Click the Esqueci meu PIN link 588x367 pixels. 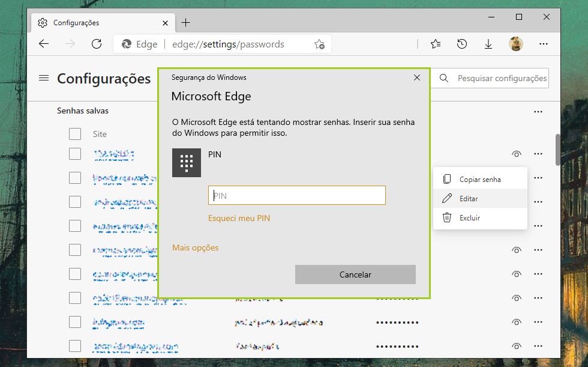tap(239, 219)
